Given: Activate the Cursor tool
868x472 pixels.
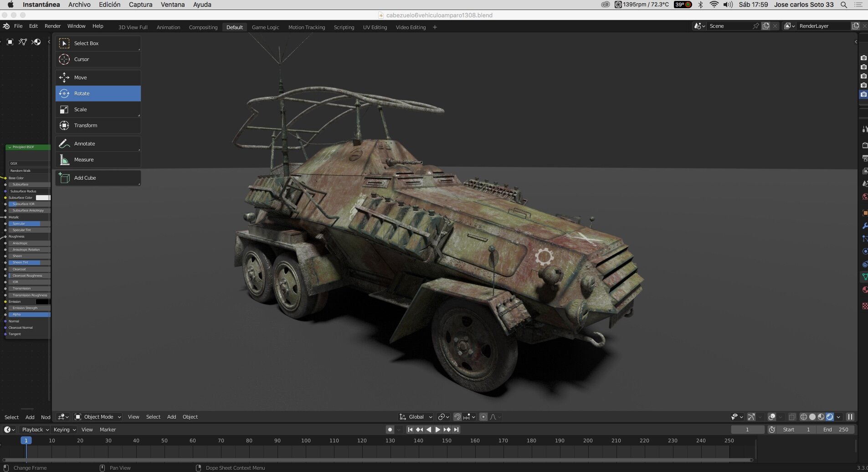Looking at the screenshot, I should click(x=98, y=59).
